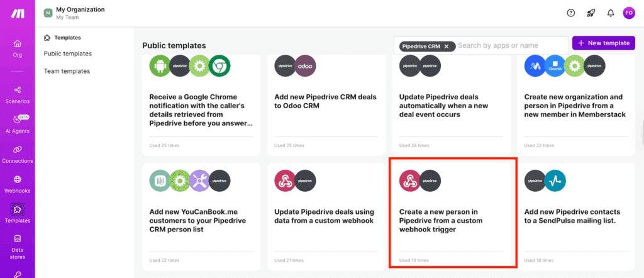644x278 pixels.
Task: Open the Org home icon
Action: click(x=17, y=44)
